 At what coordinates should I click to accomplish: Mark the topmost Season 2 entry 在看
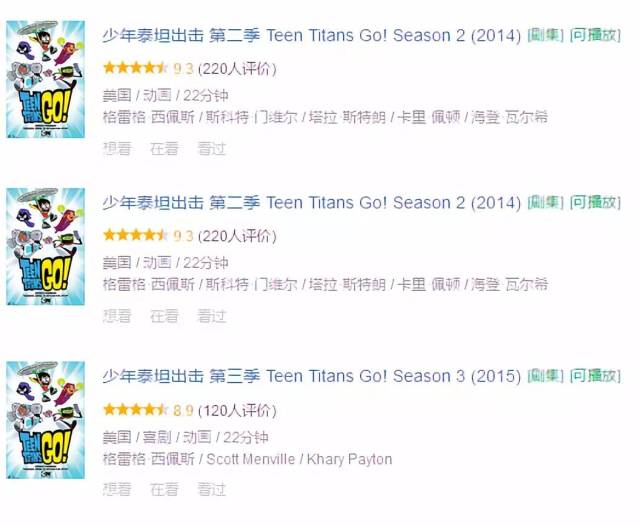point(164,148)
